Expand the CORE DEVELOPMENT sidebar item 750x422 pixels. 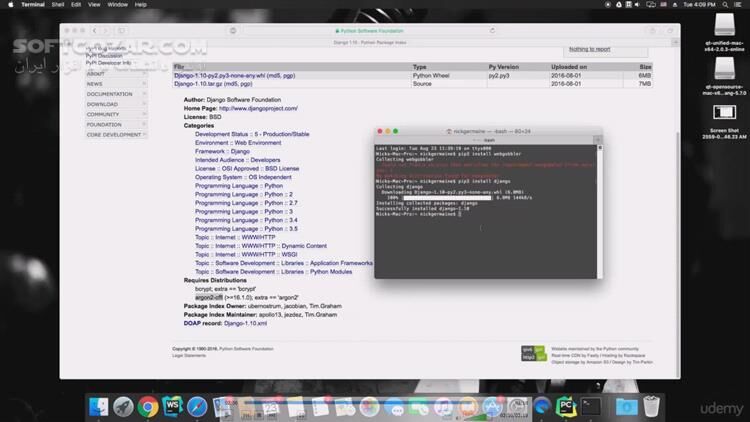click(114, 134)
